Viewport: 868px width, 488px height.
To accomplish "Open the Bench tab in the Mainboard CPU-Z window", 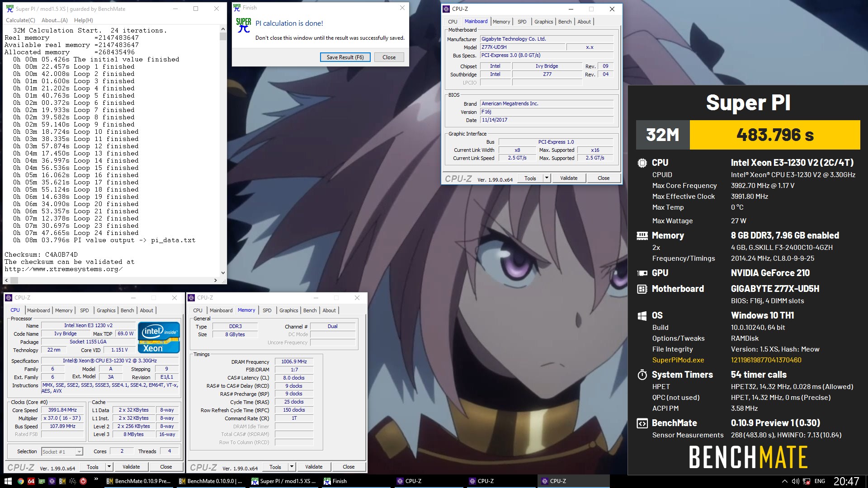I will coord(565,22).
